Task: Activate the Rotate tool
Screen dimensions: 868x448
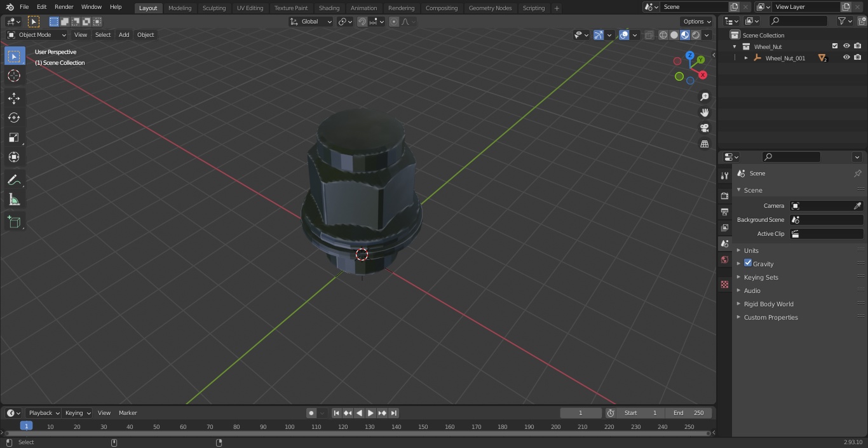Action: click(14, 118)
